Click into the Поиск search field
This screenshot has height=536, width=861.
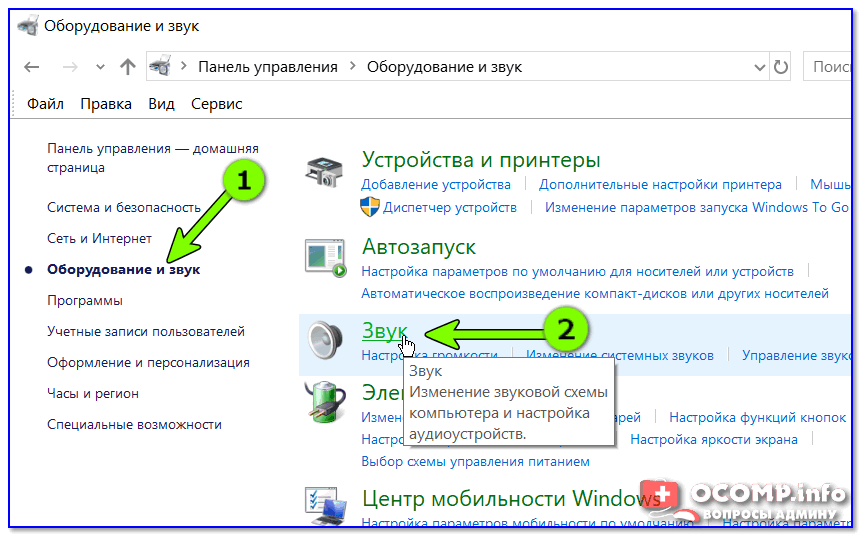click(828, 67)
